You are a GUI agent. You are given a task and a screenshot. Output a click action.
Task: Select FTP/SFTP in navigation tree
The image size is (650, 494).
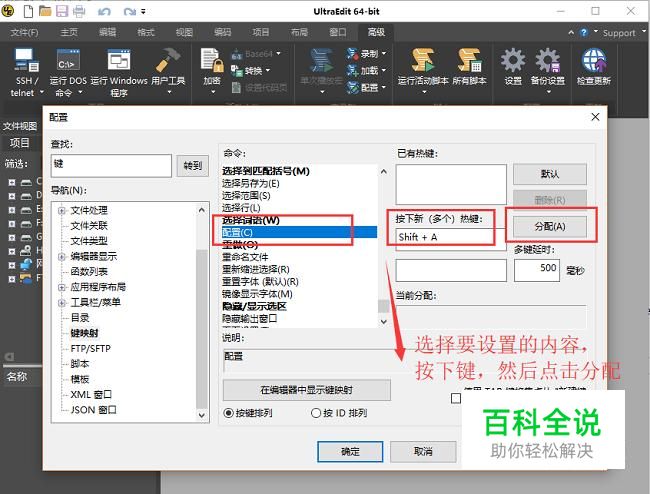pos(90,349)
